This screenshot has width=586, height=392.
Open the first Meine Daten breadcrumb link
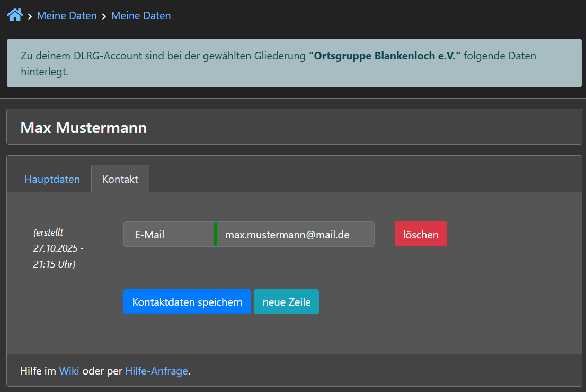click(x=67, y=16)
